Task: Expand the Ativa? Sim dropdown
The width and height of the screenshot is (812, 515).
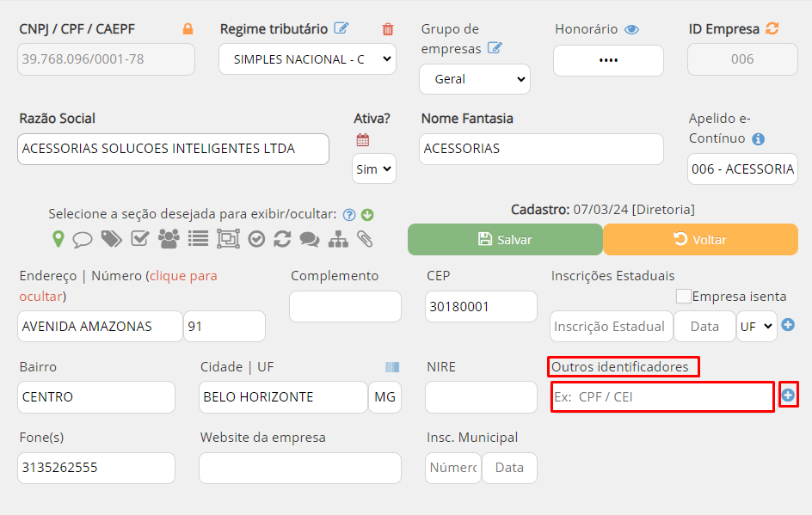Action: [373, 169]
